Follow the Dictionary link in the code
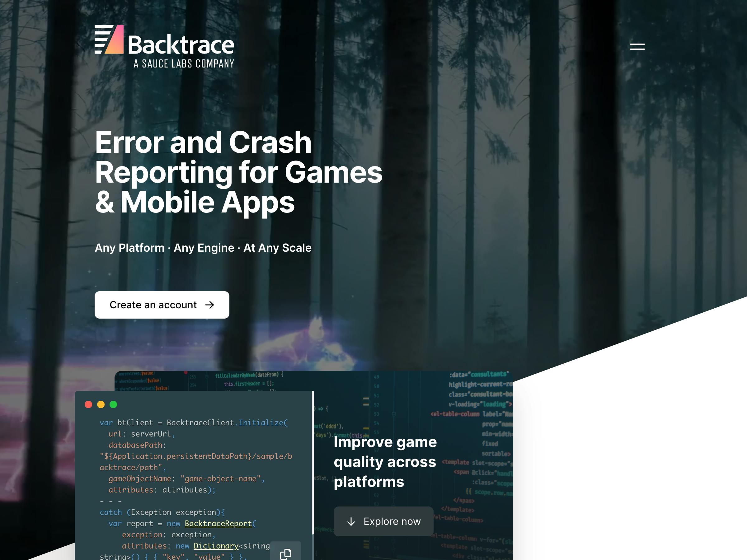Screen dimensions: 747x560 [x=216, y=546]
